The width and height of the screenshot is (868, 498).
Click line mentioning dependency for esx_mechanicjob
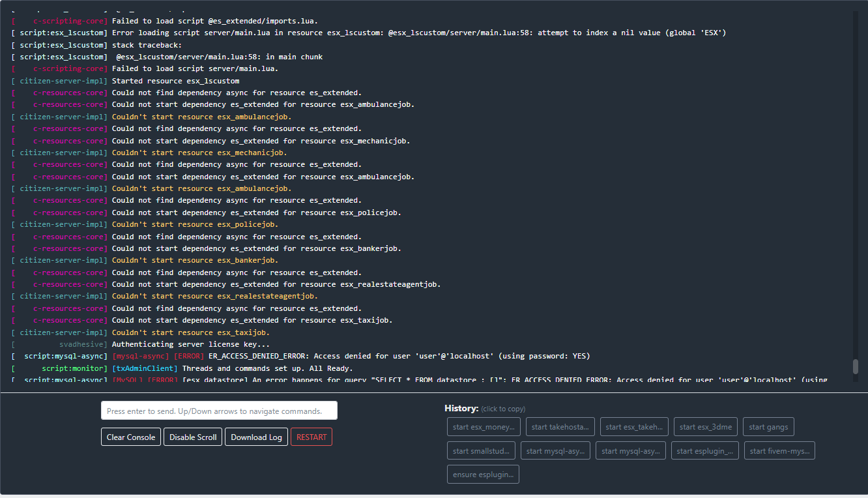(261, 141)
